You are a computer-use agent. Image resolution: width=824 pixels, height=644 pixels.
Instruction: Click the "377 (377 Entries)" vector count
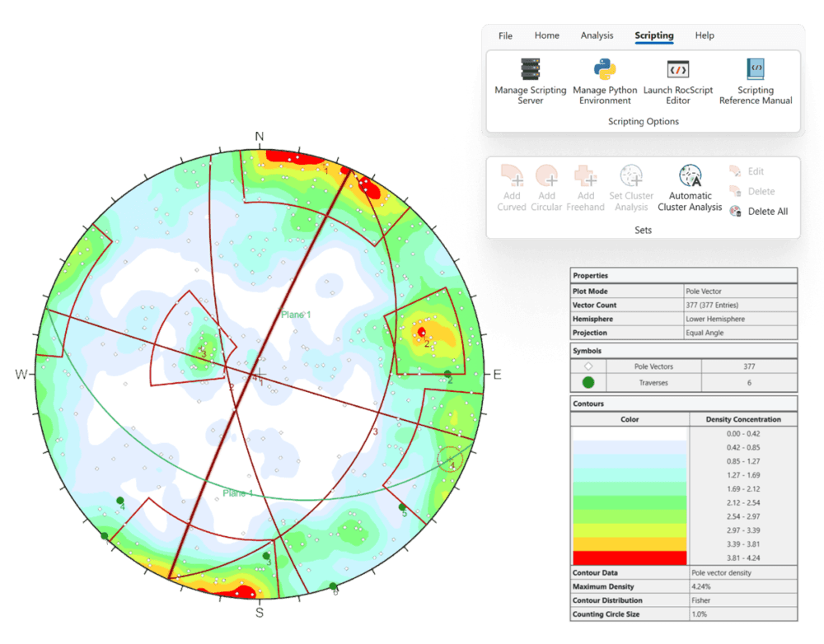712,305
